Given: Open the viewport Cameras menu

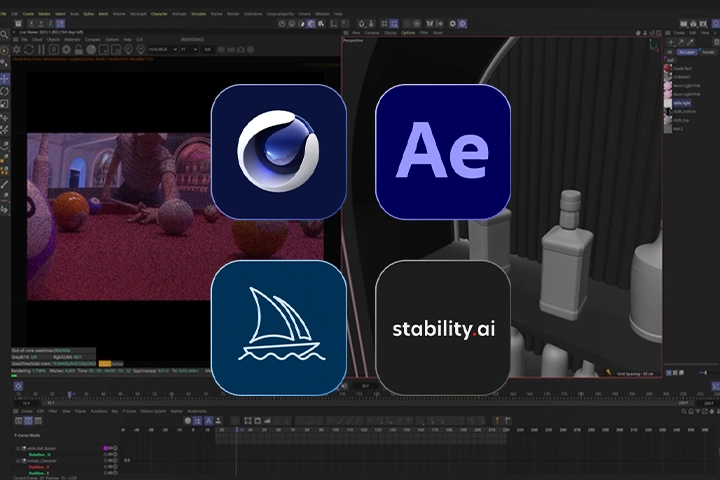Looking at the screenshot, I should [x=372, y=33].
